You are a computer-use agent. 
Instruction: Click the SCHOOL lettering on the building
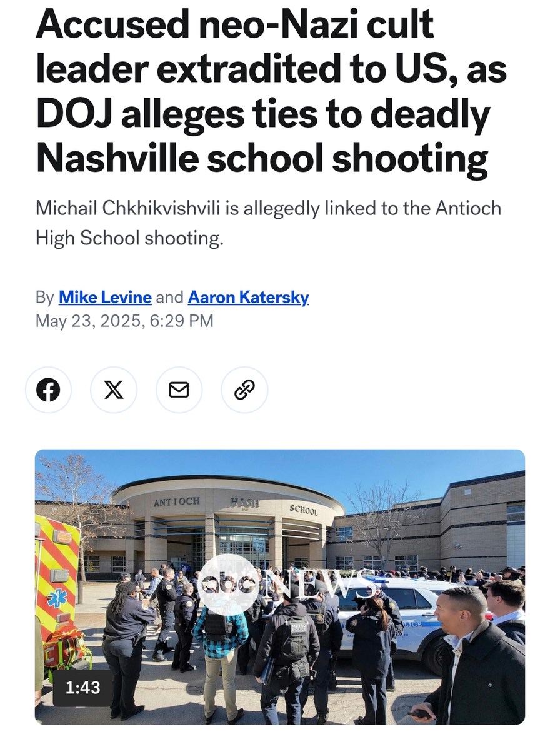tap(304, 509)
